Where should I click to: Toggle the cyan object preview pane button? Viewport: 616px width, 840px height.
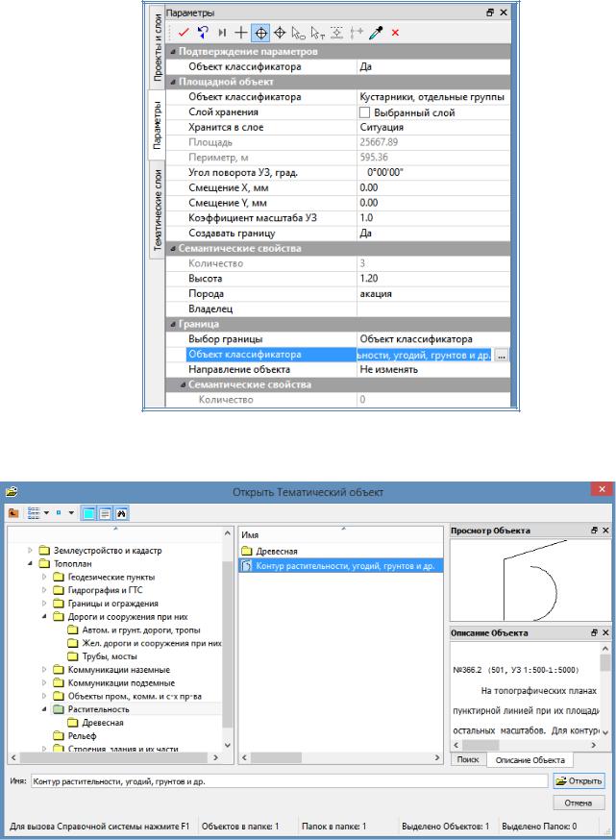pos(89,513)
